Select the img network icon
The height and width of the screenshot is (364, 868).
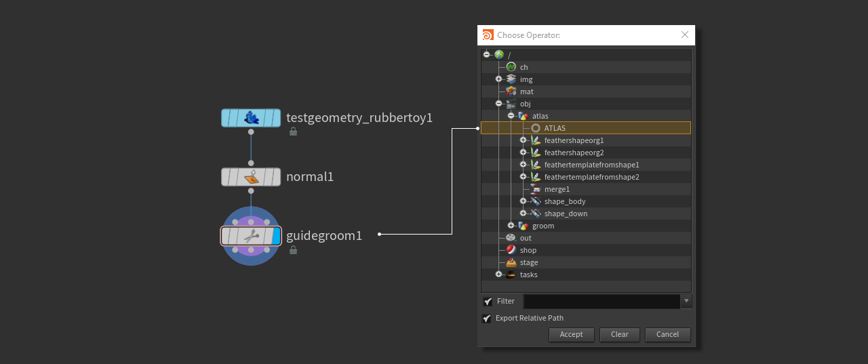coord(511,79)
